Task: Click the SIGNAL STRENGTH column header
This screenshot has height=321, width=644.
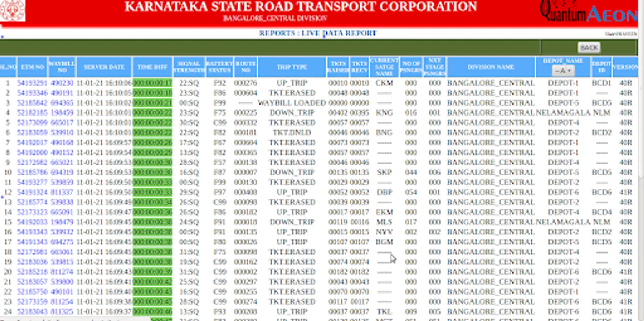Action: [189, 67]
